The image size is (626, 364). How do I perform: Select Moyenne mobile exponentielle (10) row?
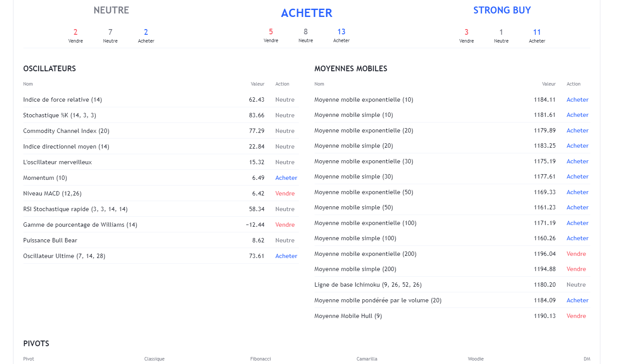coord(452,99)
